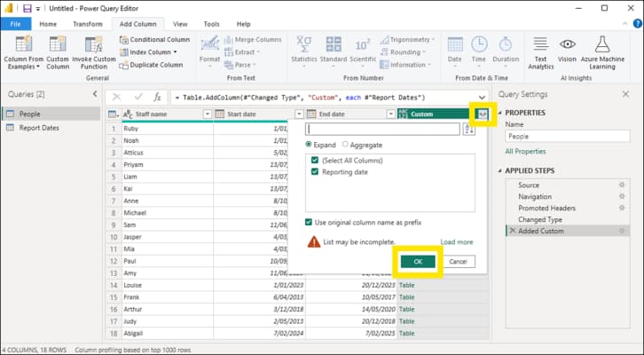Open All Properties link
This screenshot has height=355, width=644.
point(525,151)
